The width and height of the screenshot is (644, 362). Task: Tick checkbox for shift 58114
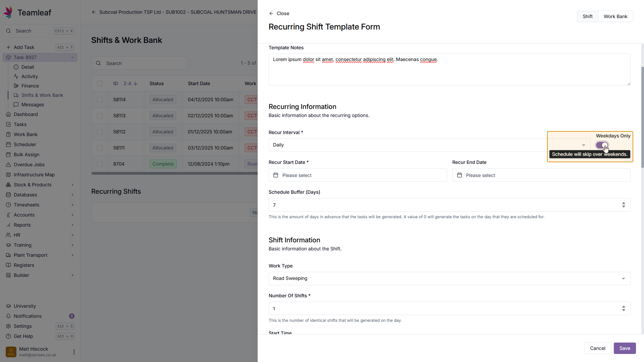point(100,100)
